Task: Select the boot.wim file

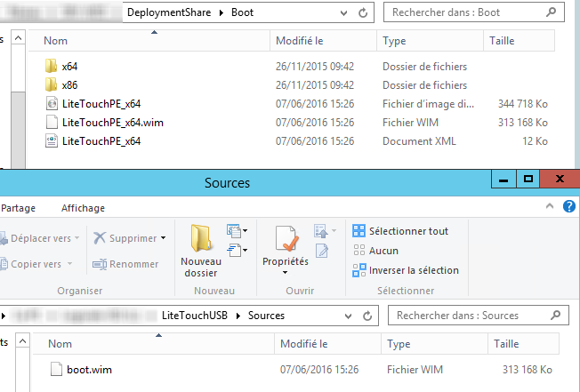Action: pos(89,369)
